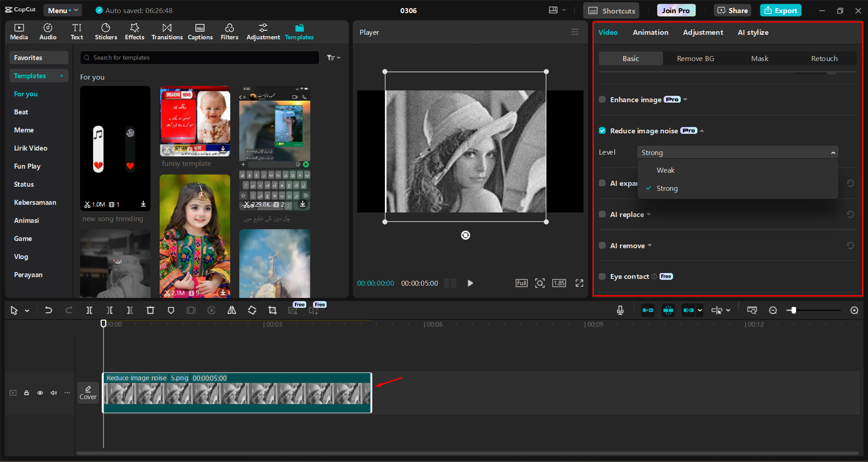Toggle track visibility with the eye icon
The height and width of the screenshot is (462, 868).
click(x=40, y=393)
